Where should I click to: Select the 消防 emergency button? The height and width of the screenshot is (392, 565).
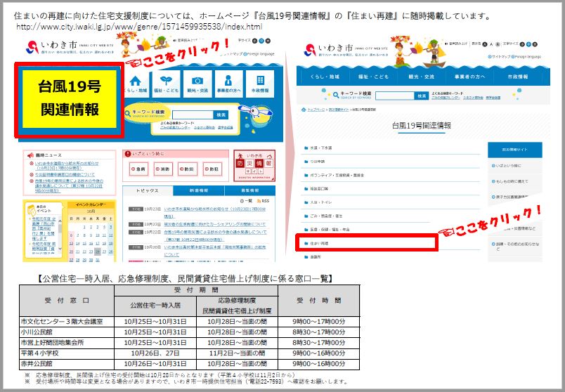coord(162,169)
